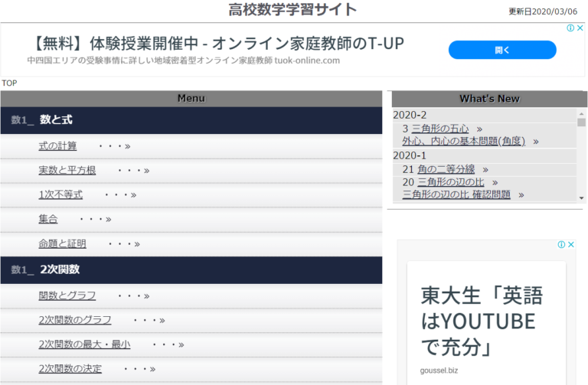Select the 数1_ 2次関数 section header
Image resolution: width=588 pixels, height=385 pixels.
coord(191,270)
